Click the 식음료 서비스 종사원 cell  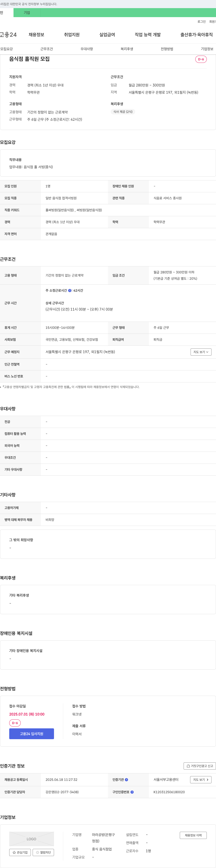pyautogui.click(x=168, y=198)
